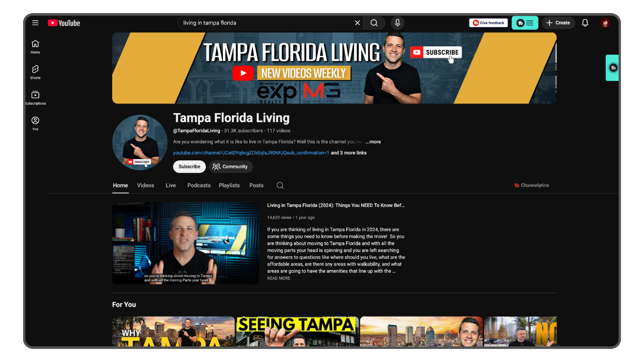
Task: Click READ MORE on the featured video description
Action: coord(278,278)
